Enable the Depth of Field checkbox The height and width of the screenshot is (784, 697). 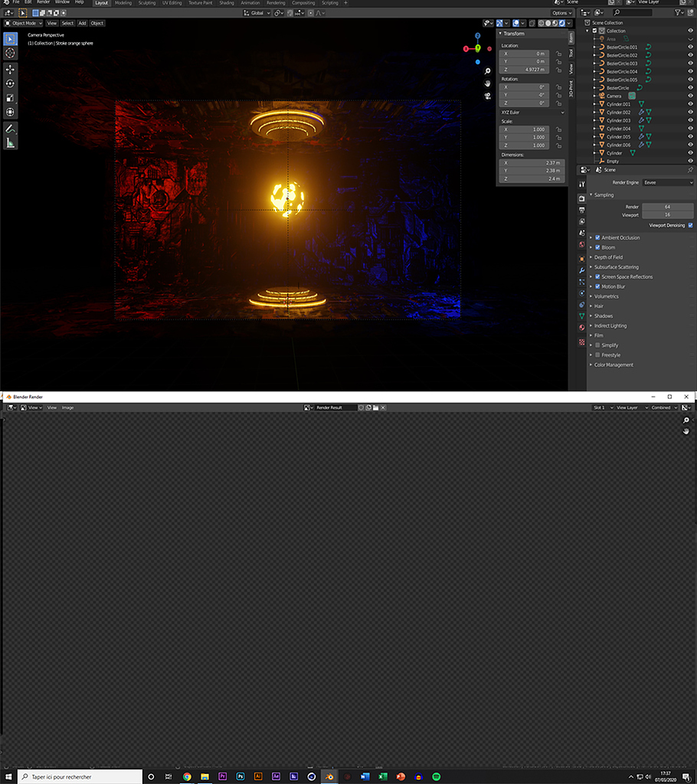pos(598,257)
